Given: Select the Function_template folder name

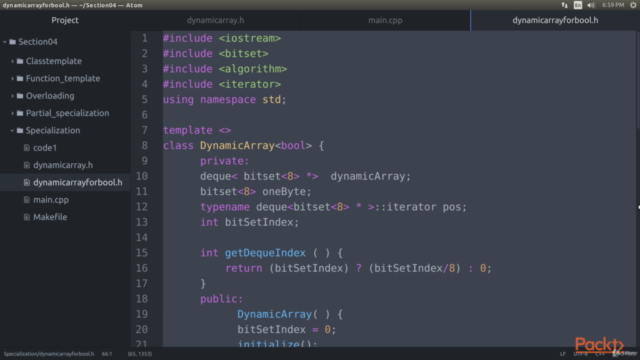Looking at the screenshot, I should tap(63, 78).
